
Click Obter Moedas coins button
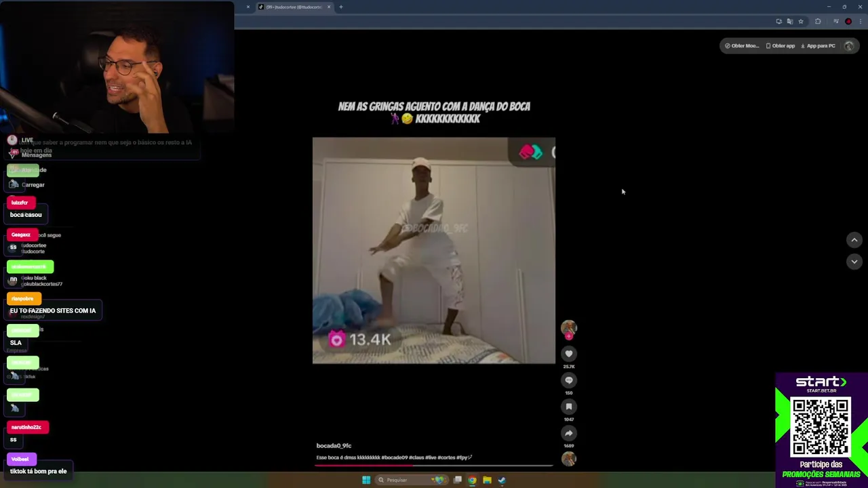coord(742,45)
